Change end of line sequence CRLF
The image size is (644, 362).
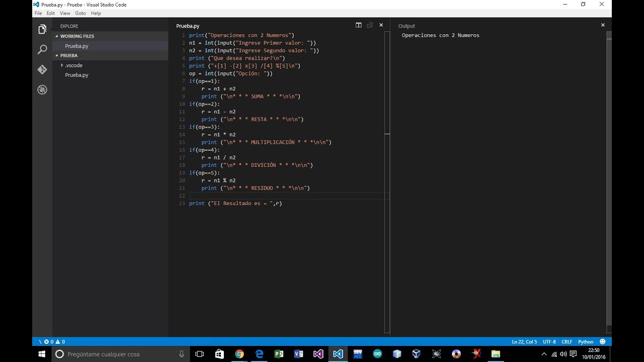[567, 342]
